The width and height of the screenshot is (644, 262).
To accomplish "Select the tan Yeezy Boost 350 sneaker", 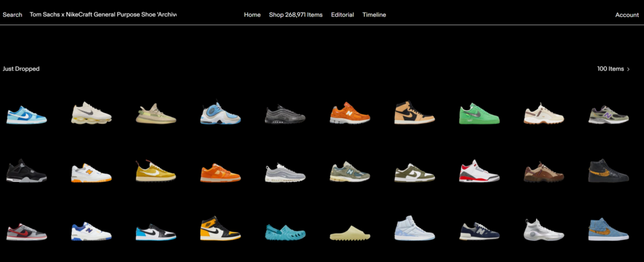I will tap(156, 114).
